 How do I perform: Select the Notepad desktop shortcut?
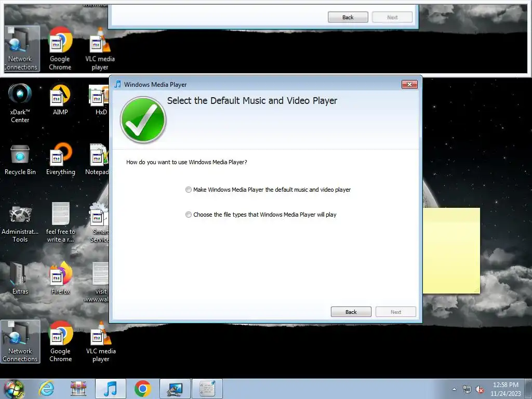tap(98, 159)
